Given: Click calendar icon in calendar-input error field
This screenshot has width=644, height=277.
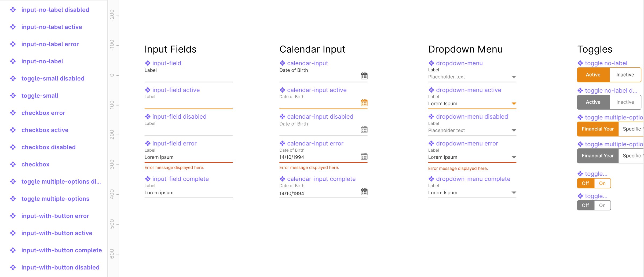Looking at the screenshot, I should tap(364, 156).
